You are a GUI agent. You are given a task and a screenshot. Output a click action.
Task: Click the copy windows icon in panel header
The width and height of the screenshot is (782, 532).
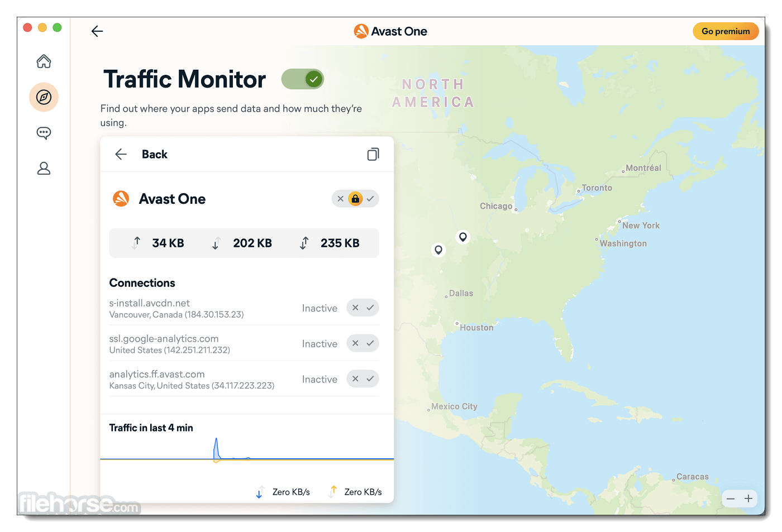point(373,154)
